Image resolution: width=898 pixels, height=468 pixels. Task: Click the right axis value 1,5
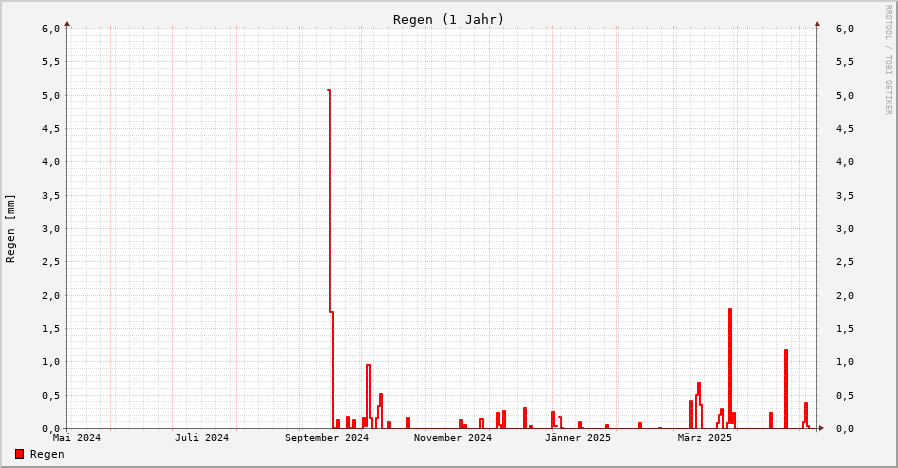tap(845, 329)
